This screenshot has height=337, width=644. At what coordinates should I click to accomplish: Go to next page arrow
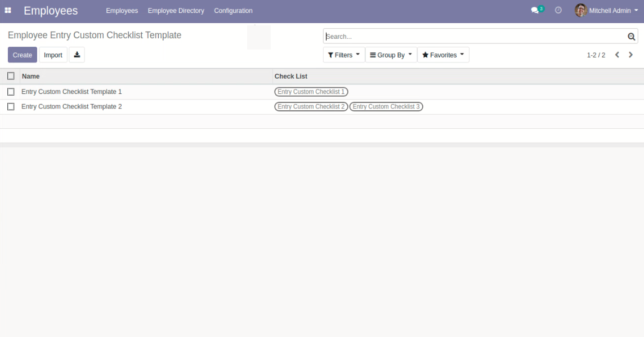tap(631, 55)
